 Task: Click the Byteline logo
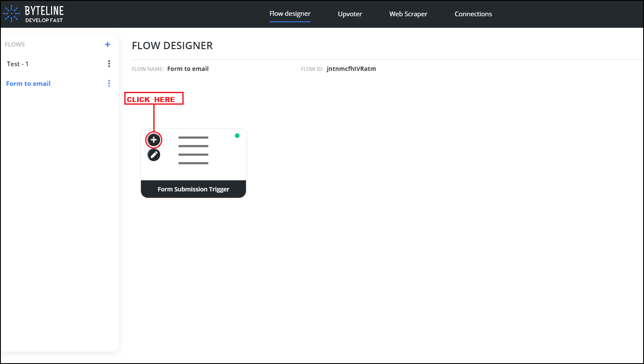tap(33, 14)
